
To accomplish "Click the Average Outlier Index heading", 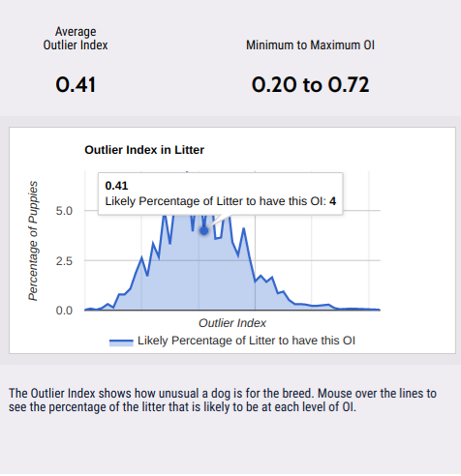I will coord(76,39).
